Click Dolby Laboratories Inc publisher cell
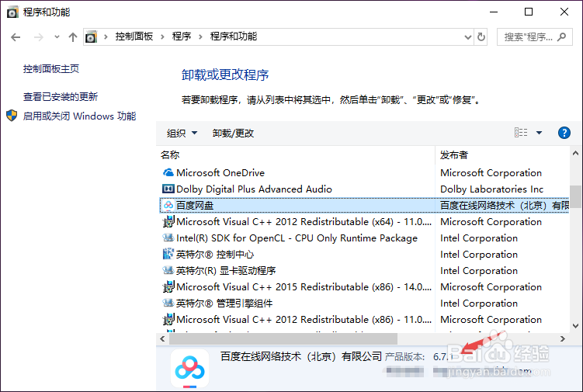The height and width of the screenshot is (392, 583). point(491,189)
